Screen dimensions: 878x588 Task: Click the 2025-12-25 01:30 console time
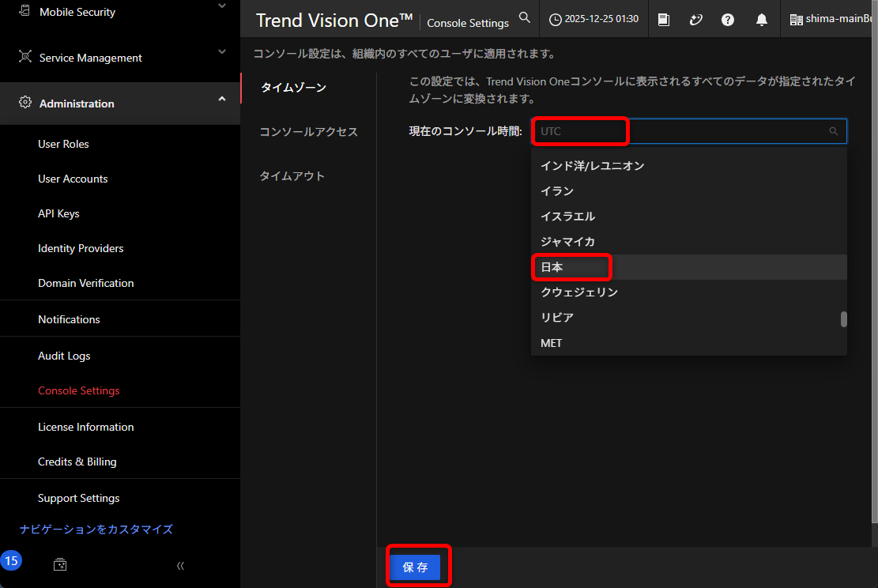[x=601, y=18]
